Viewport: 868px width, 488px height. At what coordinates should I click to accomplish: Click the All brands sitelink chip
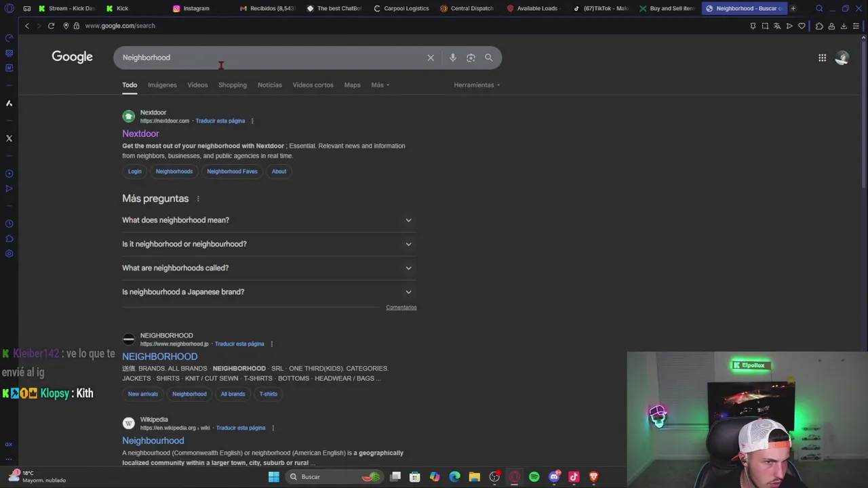[233, 394]
